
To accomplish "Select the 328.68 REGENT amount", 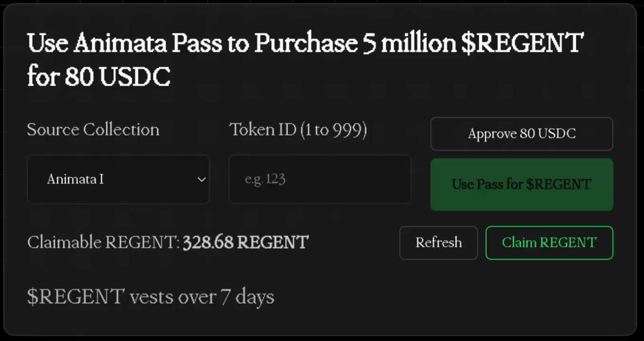I will click(246, 242).
